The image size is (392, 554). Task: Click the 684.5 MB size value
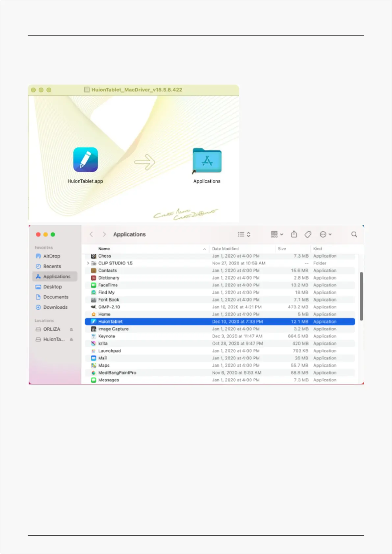298,336
